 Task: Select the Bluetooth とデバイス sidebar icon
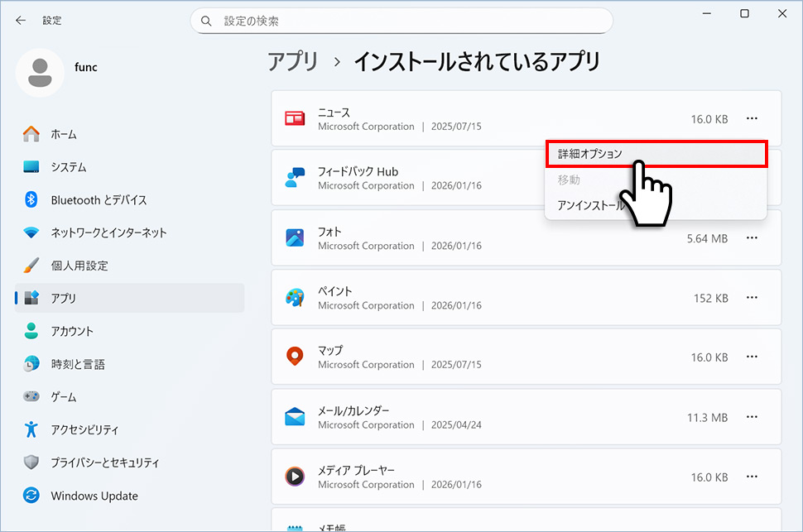click(31, 199)
